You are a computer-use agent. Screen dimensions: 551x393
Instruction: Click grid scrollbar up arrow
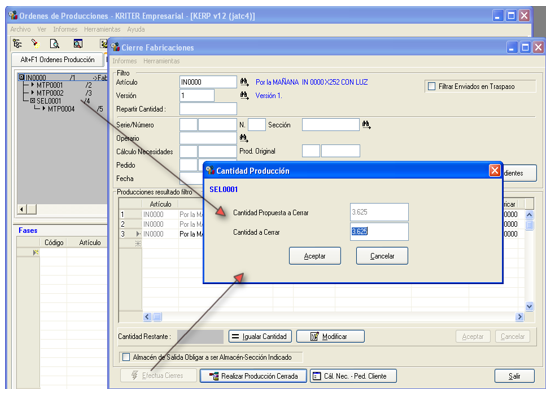(529, 214)
